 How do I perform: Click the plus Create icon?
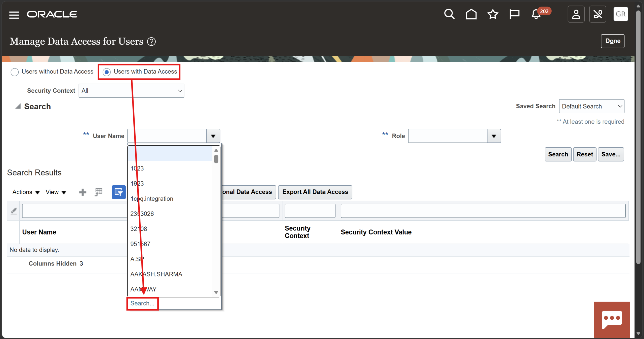pyautogui.click(x=83, y=192)
